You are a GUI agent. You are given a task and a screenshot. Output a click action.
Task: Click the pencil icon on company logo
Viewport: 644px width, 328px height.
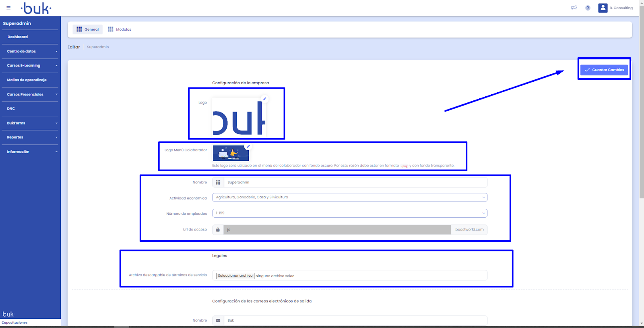[x=264, y=99]
